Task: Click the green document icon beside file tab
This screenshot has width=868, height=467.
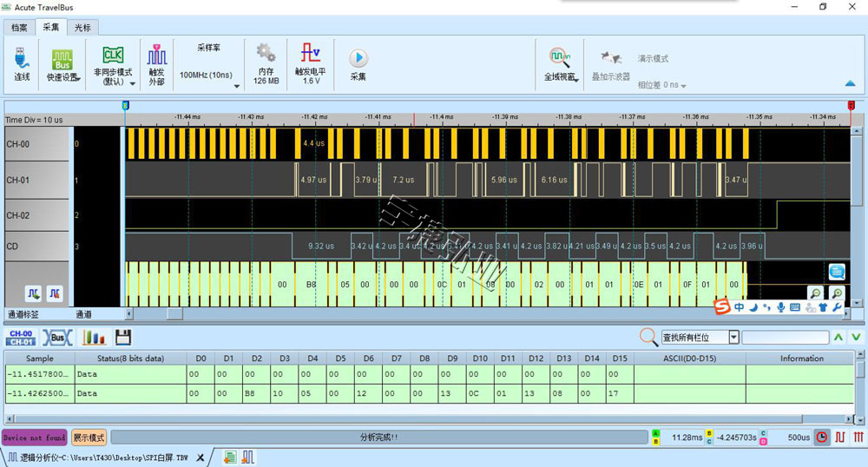Action: 230,457
